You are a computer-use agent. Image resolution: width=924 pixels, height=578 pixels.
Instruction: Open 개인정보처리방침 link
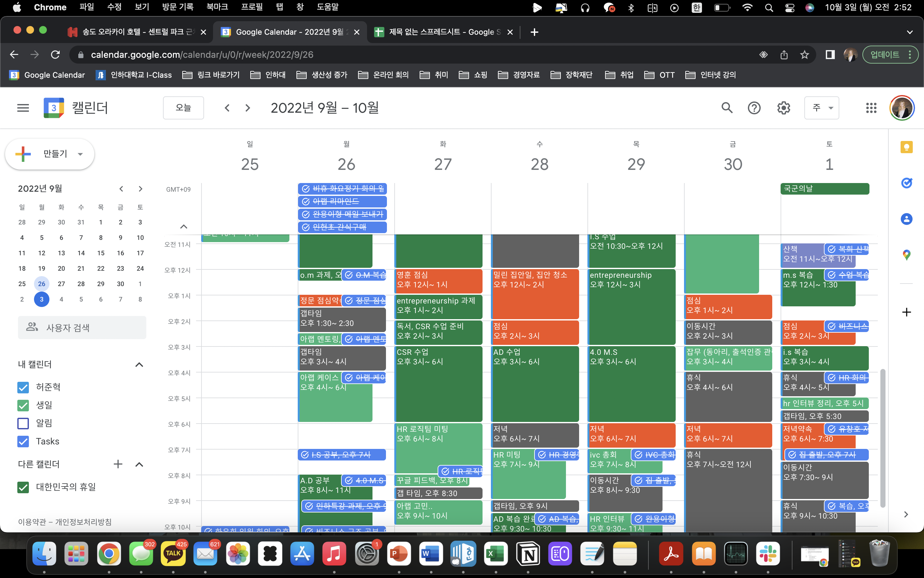83,522
